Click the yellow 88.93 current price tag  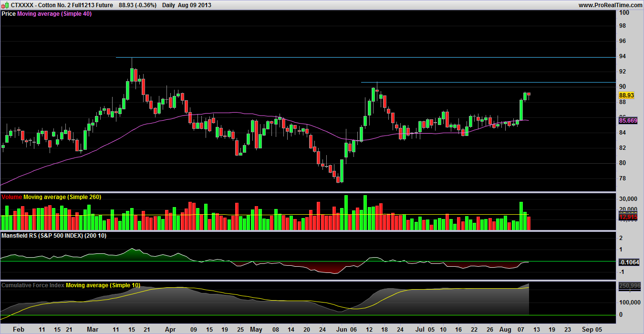point(626,95)
